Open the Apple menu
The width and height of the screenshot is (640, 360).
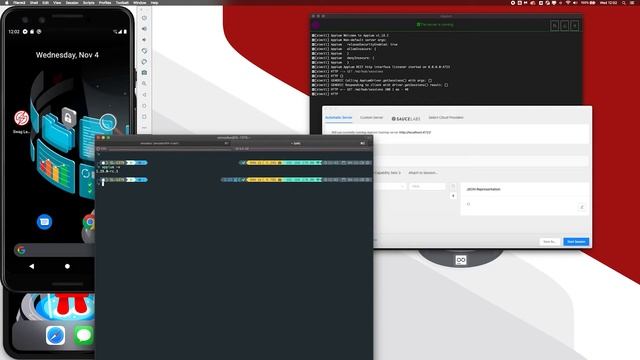6,2
